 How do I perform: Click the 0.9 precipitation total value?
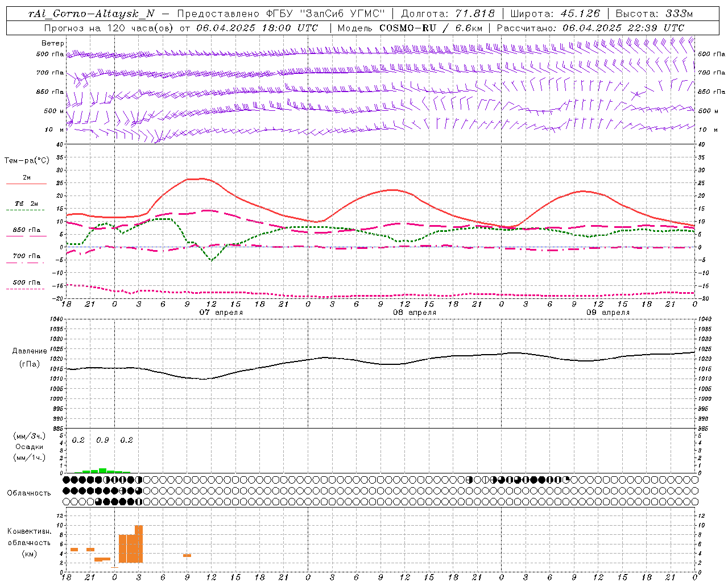click(102, 440)
